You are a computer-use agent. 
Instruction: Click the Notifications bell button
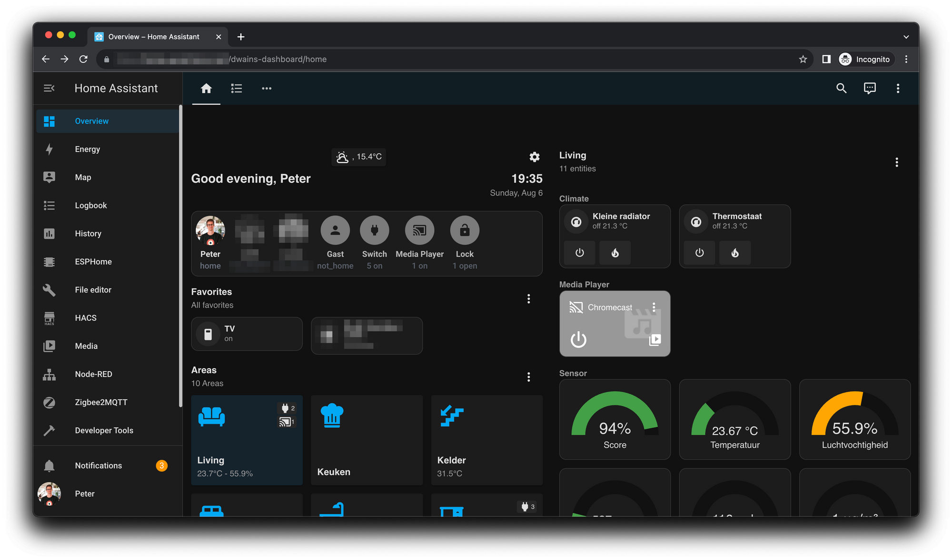(50, 465)
